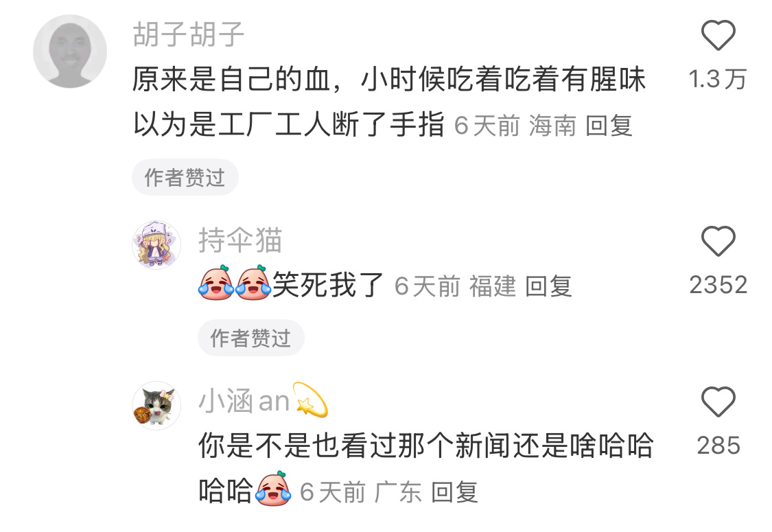Tap the heart on 小涵an's reply
Image resolution: width=772 pixels, height=532 pixels.
tap(718, 402)
